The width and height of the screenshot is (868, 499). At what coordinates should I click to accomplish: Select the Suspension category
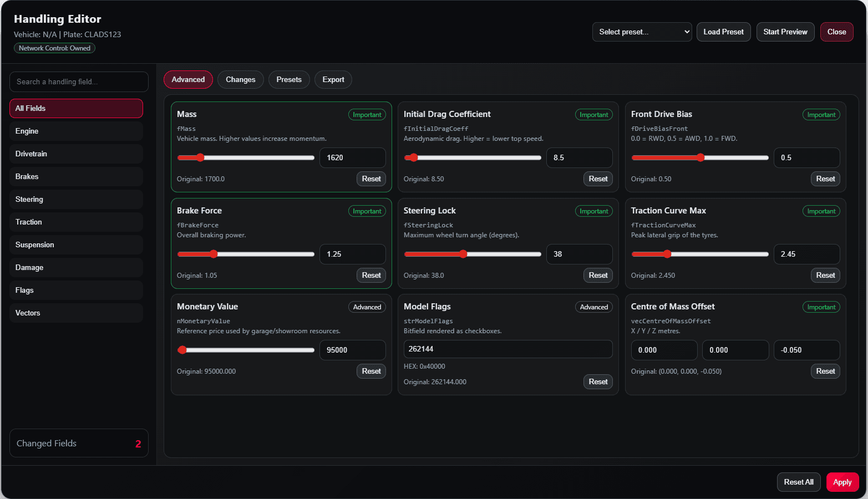[x=76, y=245]
